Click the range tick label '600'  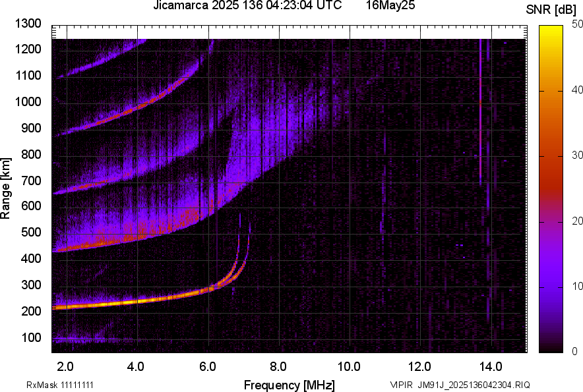click(31, 206)
